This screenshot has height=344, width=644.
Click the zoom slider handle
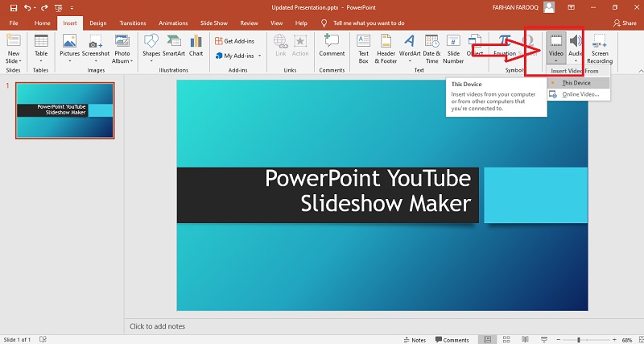tap(578, 340)
